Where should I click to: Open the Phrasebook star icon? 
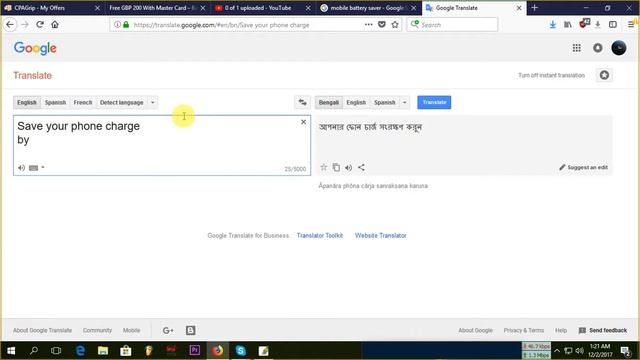[x=604, y=75]
